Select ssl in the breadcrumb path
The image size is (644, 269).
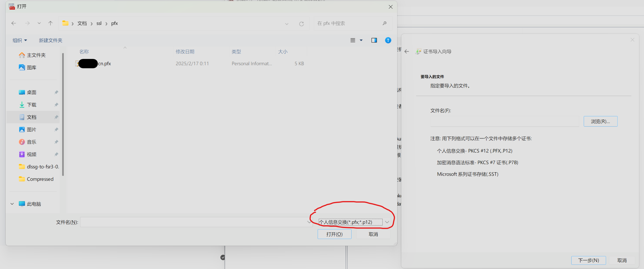tap(99, 23)
